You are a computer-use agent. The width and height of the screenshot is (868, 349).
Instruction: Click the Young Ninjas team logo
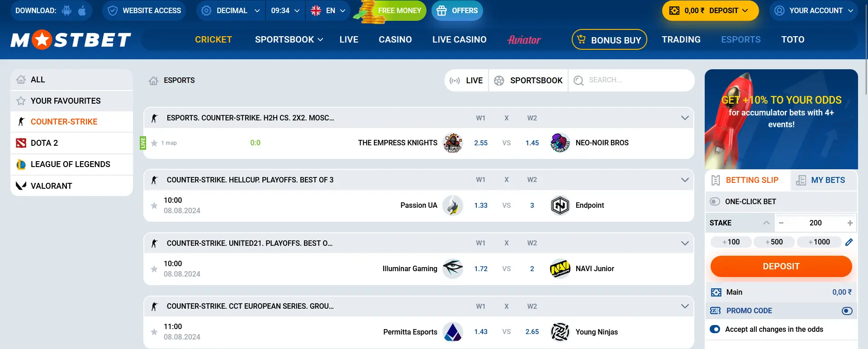560,332
